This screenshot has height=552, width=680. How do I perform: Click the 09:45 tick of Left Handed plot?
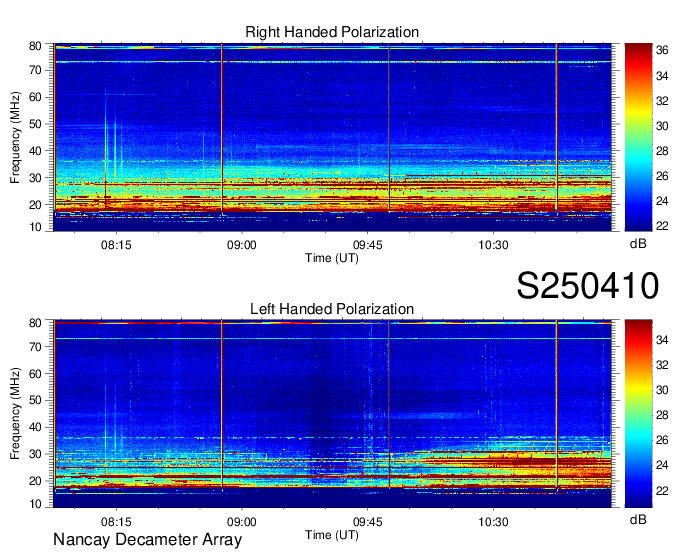point(367,522)
